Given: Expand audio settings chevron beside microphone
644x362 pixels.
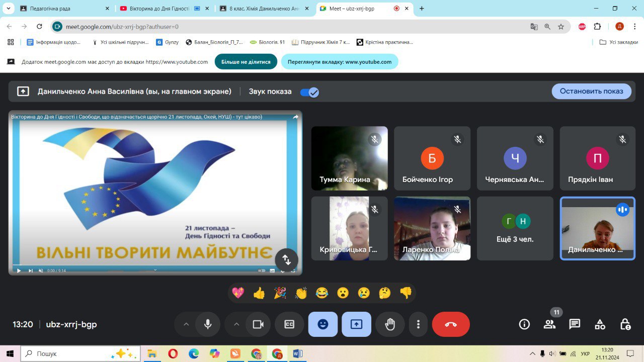Looking at the screenshot, I should (x=186, y=324).
